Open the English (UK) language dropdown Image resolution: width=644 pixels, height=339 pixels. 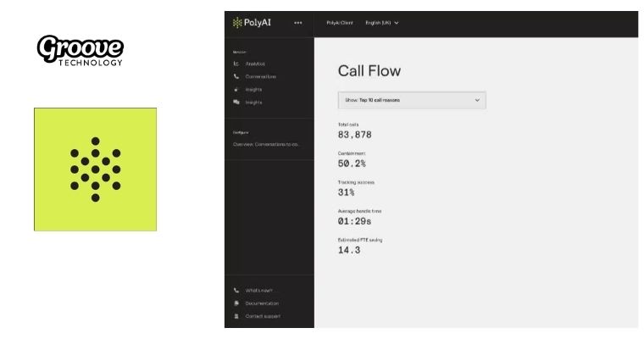[x=381, y=23]
